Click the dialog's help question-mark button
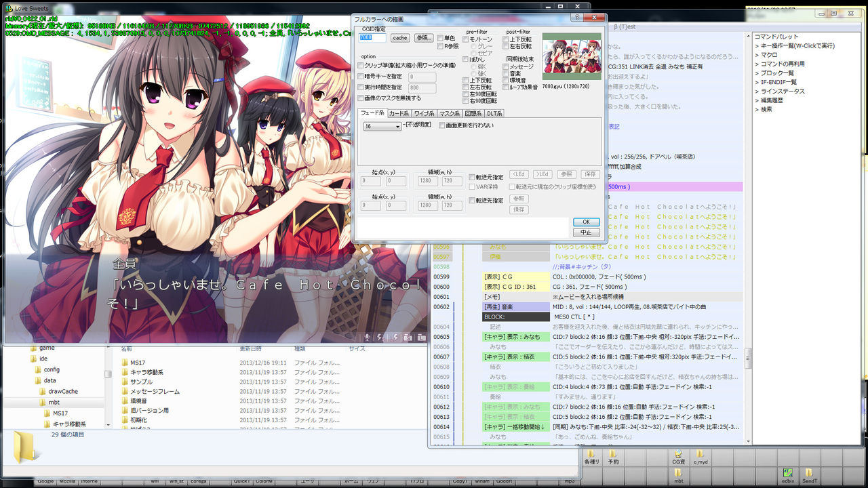The height and width of the screenshot is (488, 868). [576, 18]
